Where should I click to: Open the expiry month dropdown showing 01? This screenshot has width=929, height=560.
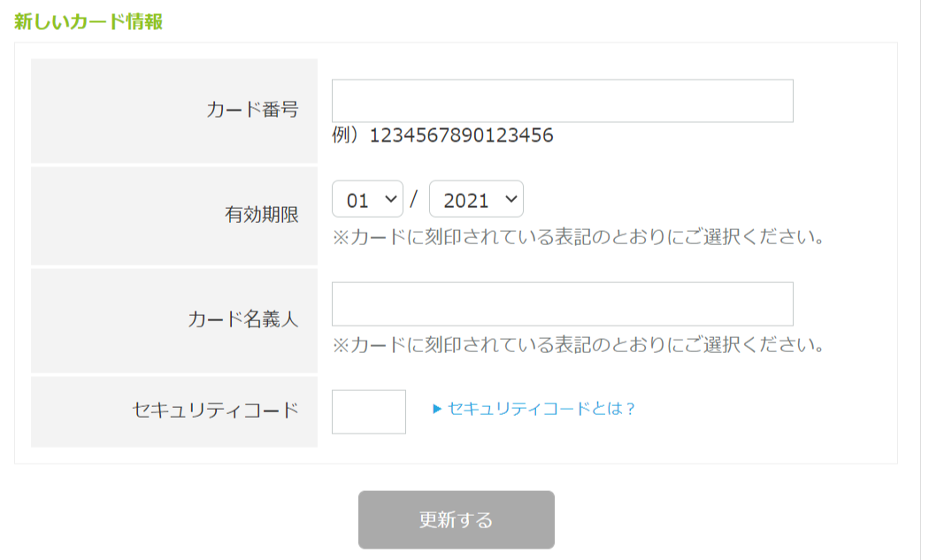tap(367, 199)
